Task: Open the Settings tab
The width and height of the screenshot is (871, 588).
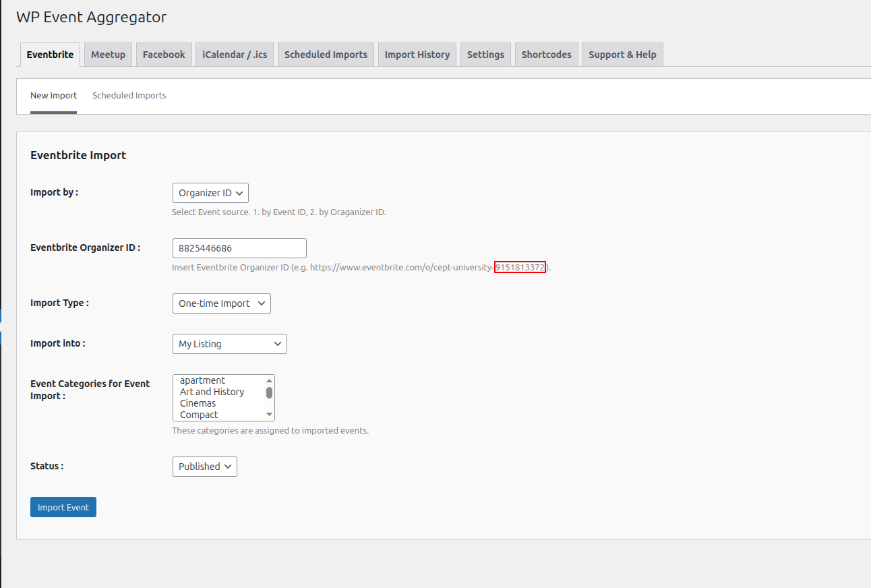Action: click(485, 55)
